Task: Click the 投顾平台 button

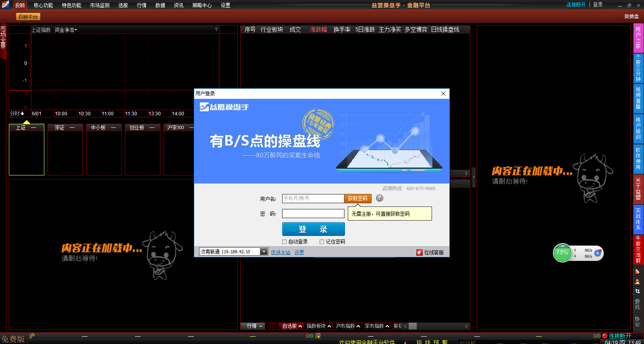Action: click(x=28, y=17)
